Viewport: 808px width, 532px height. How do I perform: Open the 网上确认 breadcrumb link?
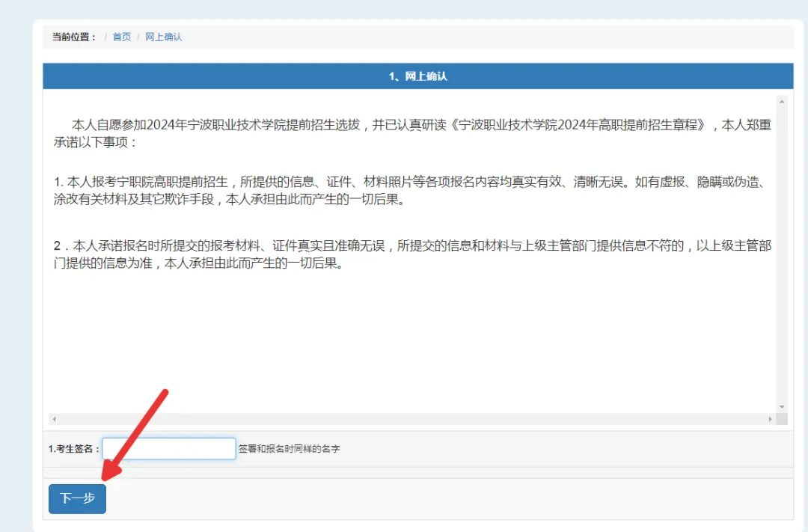[163, 37]
